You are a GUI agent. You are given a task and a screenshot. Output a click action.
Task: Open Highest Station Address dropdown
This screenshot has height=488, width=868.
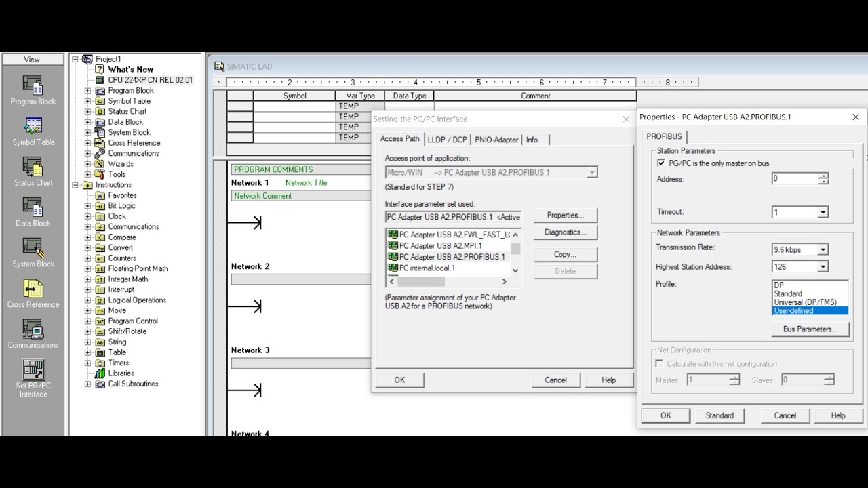(x=823, y=267)
